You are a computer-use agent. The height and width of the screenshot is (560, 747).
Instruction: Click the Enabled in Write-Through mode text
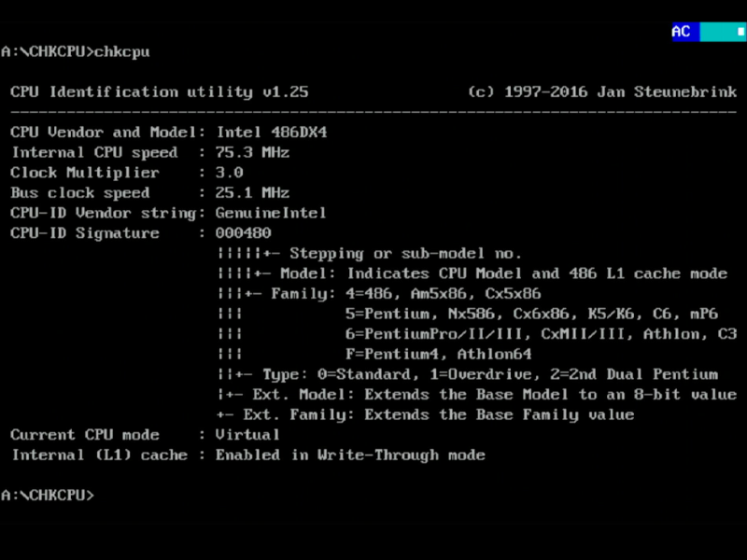tap(350, 455)
